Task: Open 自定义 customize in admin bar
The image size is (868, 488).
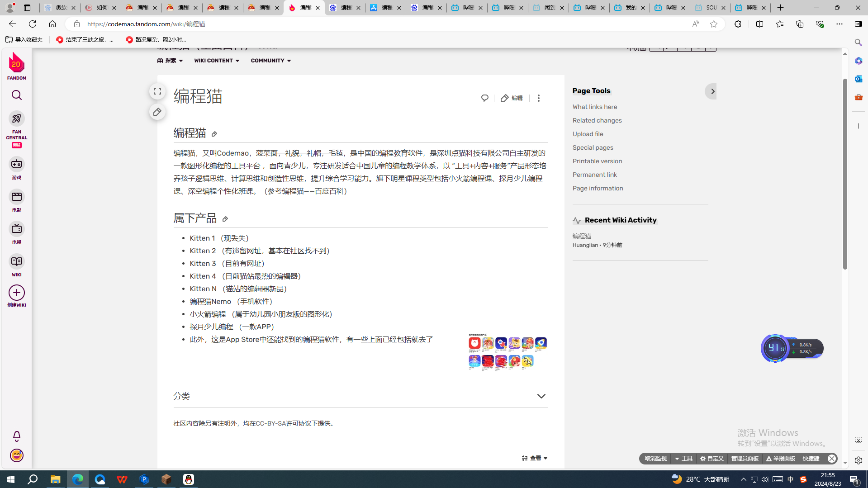Action: (711, 459)
